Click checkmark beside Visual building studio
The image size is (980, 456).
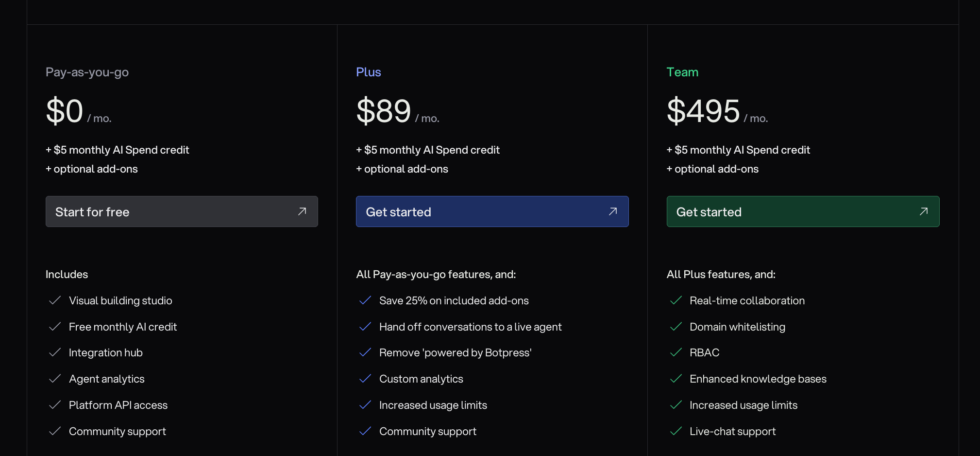55,300
